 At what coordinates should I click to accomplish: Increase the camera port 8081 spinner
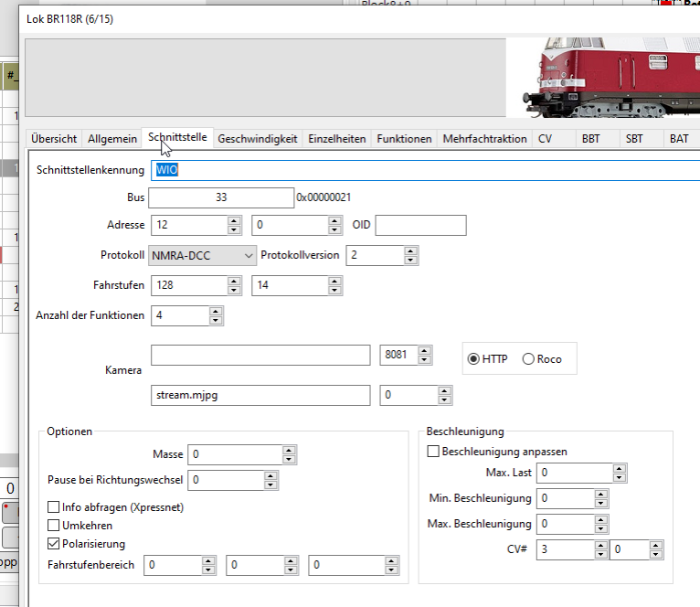425,351
